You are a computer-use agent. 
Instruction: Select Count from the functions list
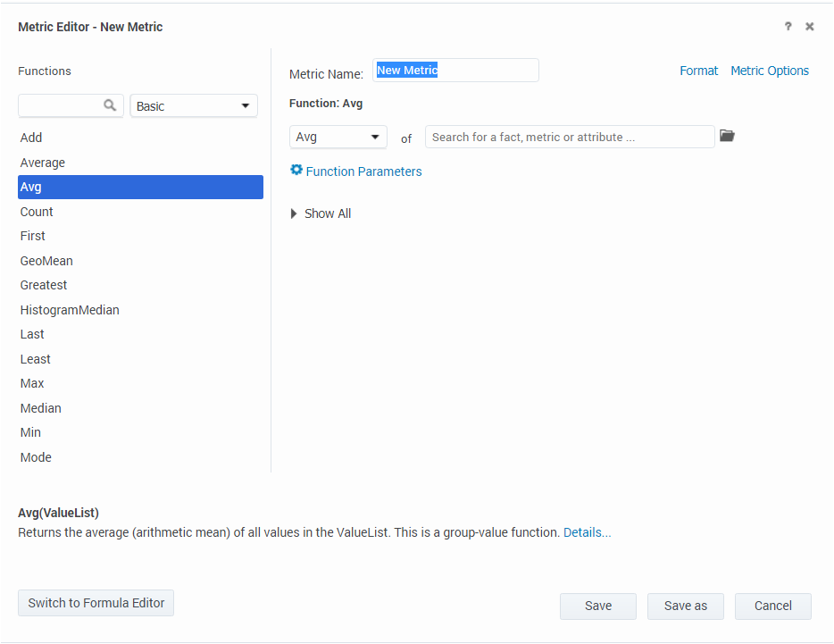click(37, 212)
